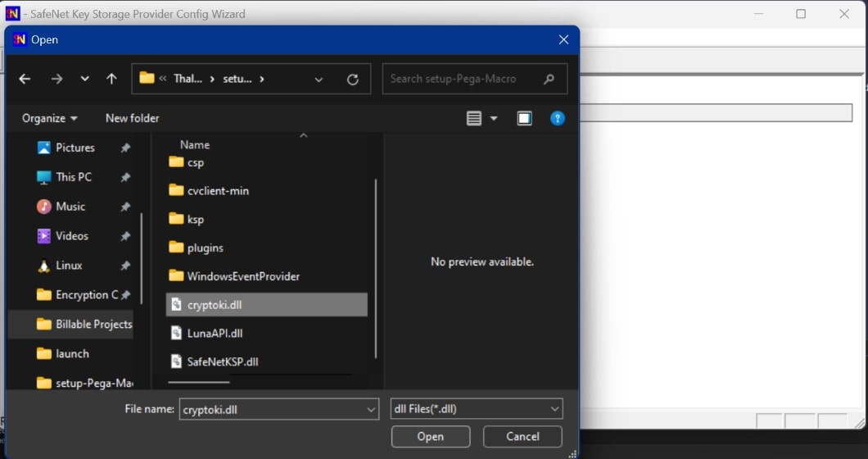The height and width of the screenshot is (459, 868).
Task: Open the Organize menu
Action: pos(49,118)
